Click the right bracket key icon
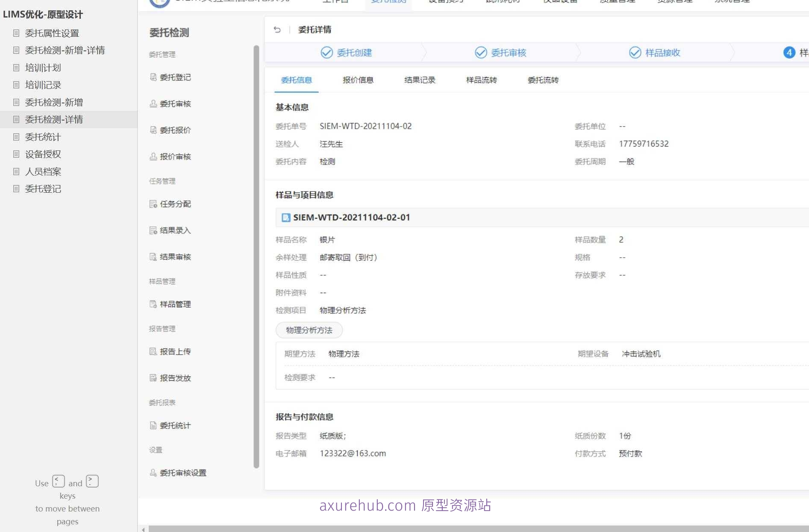 pyautogui.click(x=92, y=481)
